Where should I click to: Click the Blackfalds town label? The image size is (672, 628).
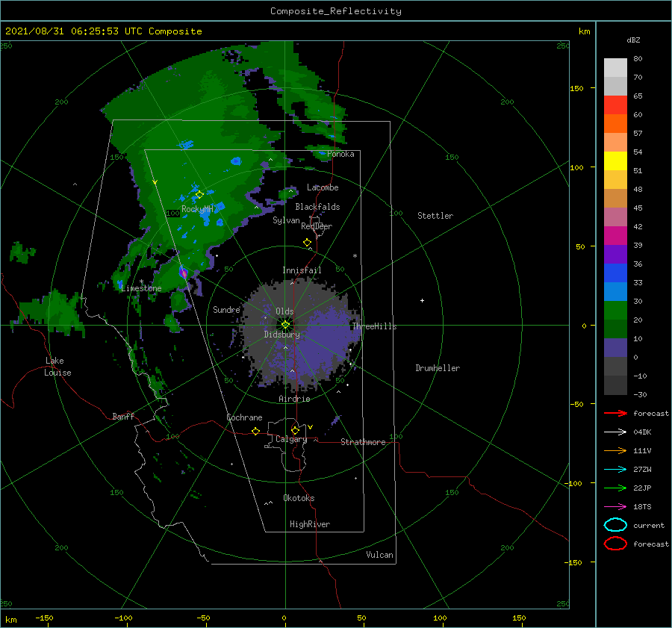pos(317,207)
